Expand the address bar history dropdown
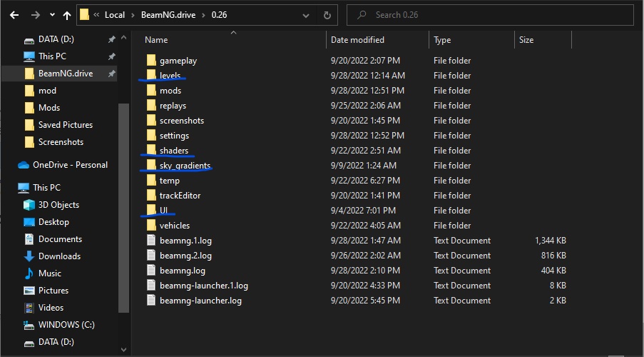The width and height of the screenshot is (644, 357). 305,16
